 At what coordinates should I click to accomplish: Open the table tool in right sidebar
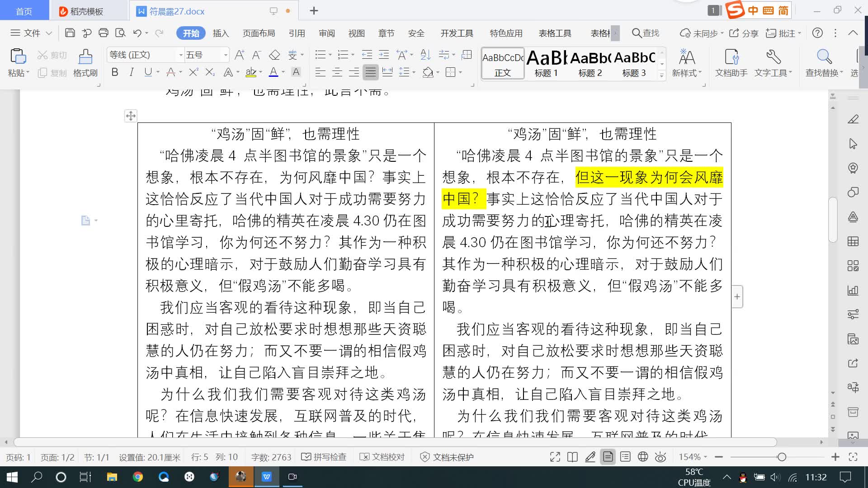(853, 242)
